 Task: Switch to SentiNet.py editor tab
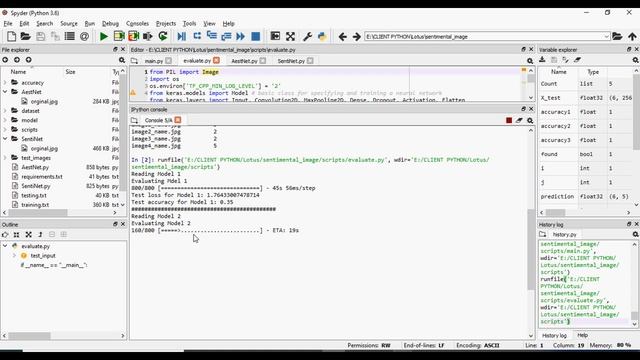pos(291,61)
